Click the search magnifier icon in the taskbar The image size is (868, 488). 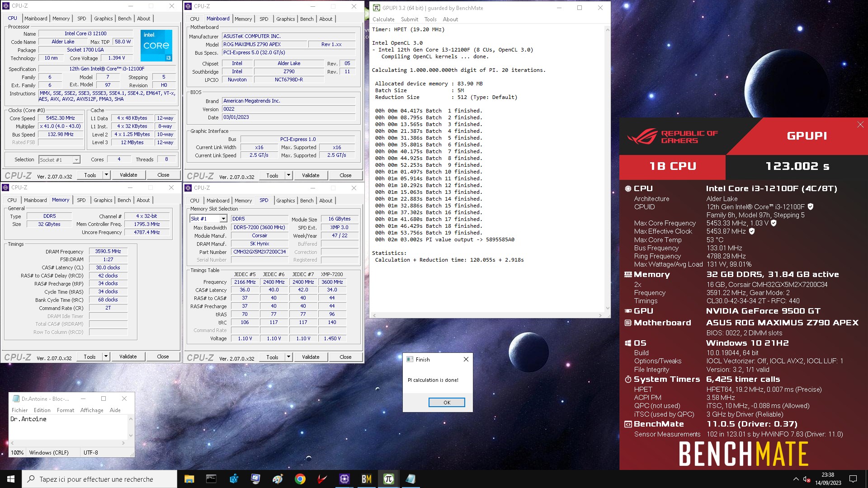tap(31, 479)
